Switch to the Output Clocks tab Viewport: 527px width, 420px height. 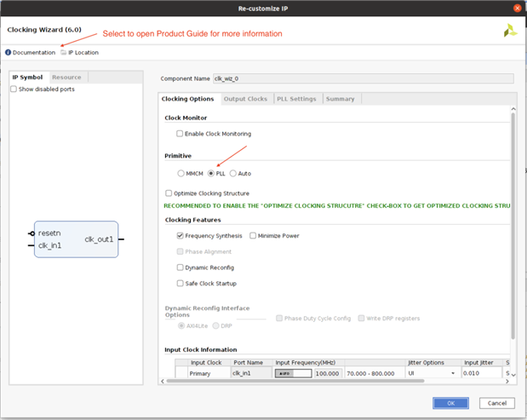tap(245, 99)
